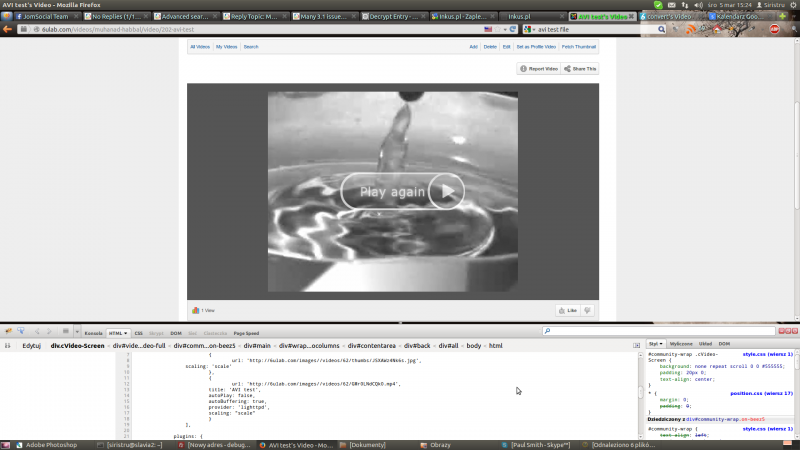Switch to the Decrypt Entry browser tab
The width and height of the screenshot is (800, 450).
coord(392,16)
